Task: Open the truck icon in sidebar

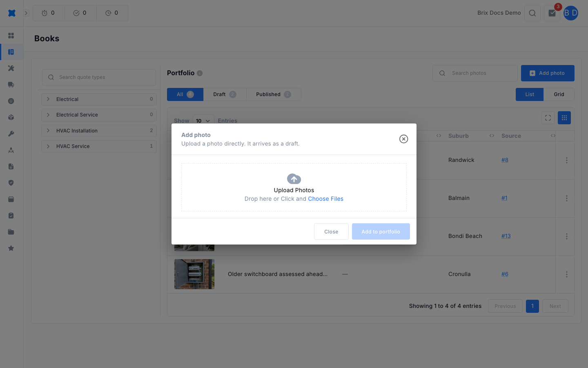Action: click(11, 85)
